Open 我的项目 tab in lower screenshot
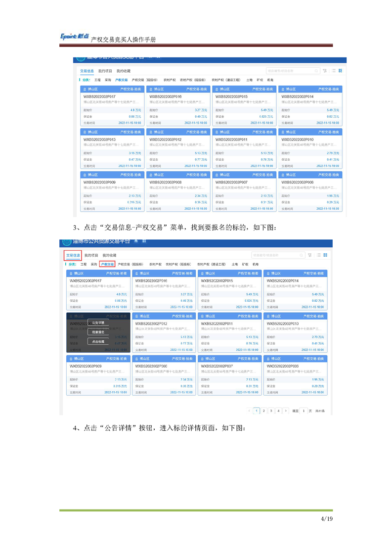Image resolution: width=392 pixels, height=555 pixels. tap(91, 255)
